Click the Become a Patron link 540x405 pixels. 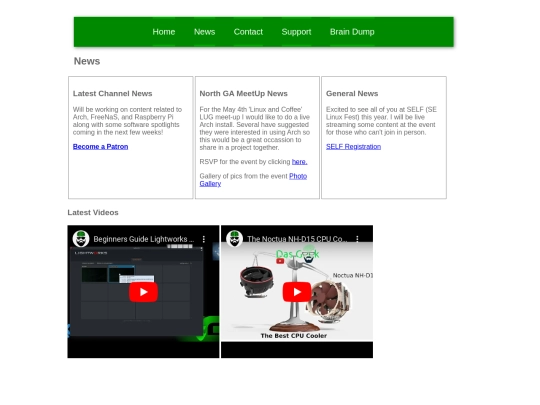(x=100, y=146)
